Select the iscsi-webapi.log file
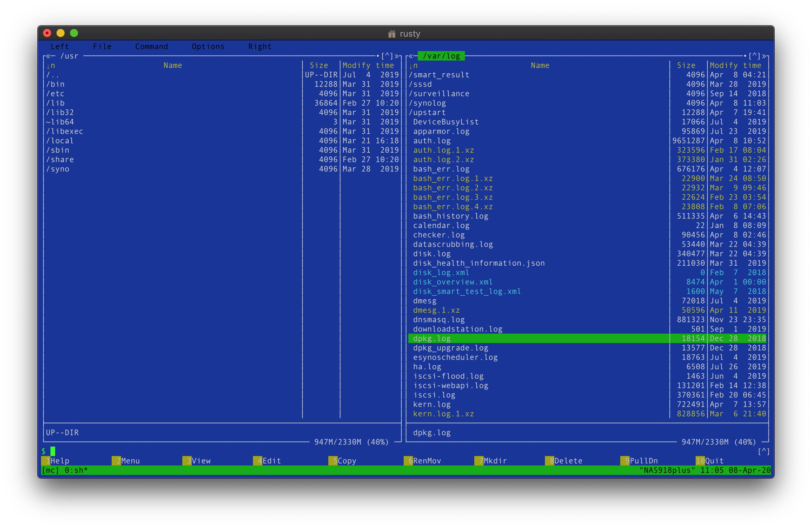The width and height of the screenshot is (812, 528). click(x=587, y=386)
